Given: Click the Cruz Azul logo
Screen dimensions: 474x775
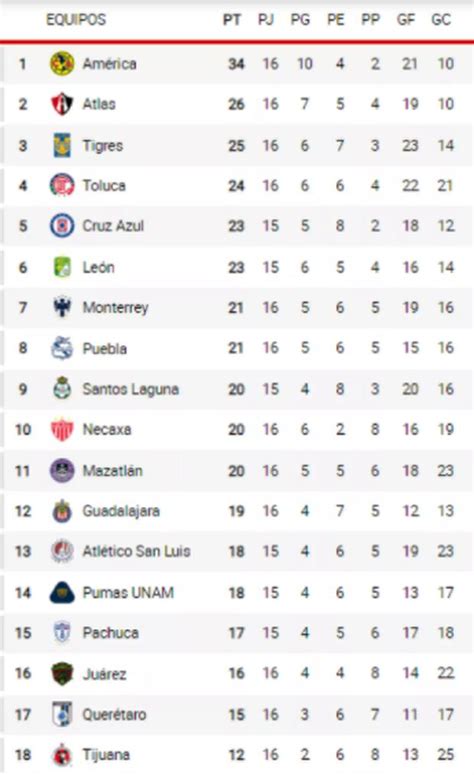Looking at the screenshot, I should point(62,226).
